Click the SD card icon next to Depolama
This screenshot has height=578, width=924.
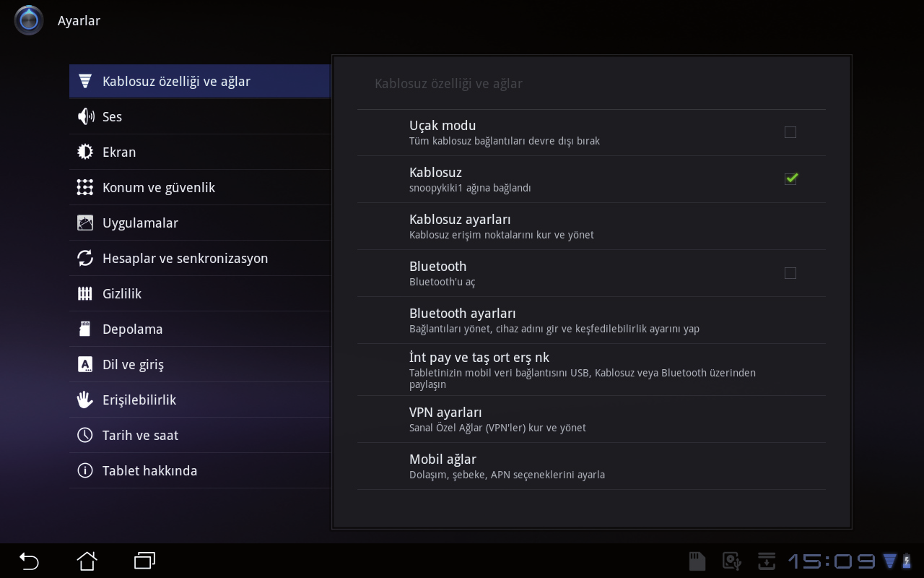(85, 329)
